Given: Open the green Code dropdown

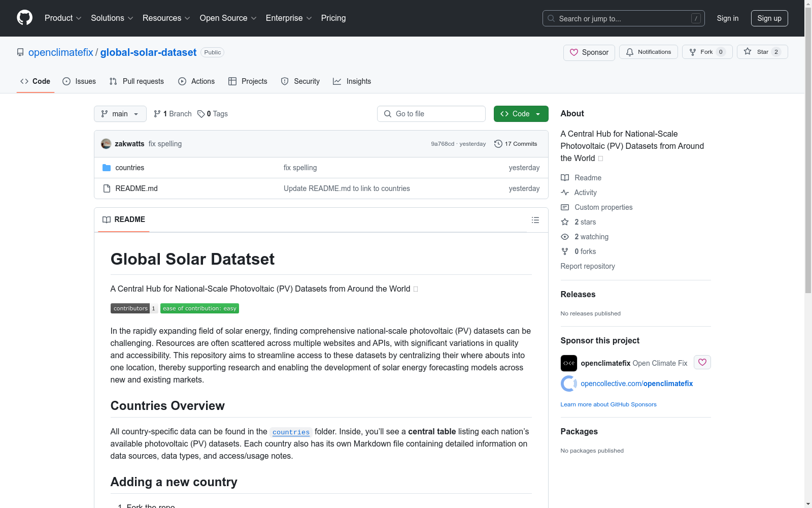Looking at the screenshot, I should [521, 114].
